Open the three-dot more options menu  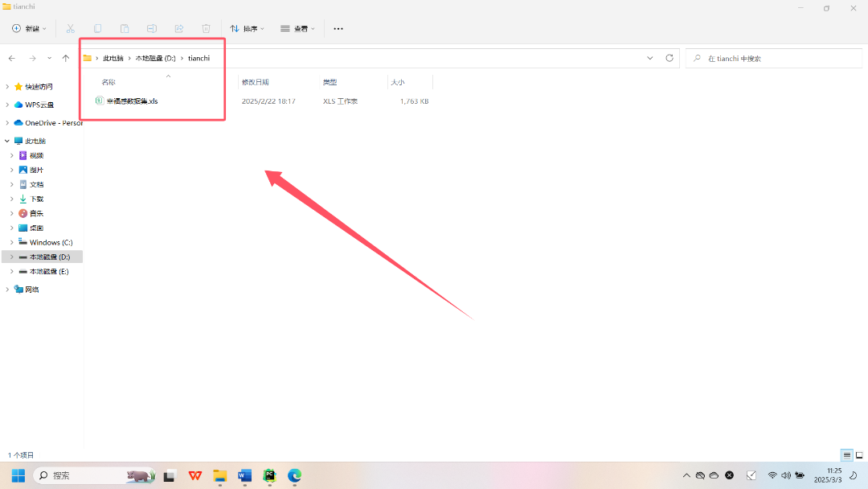pos(338,28)
